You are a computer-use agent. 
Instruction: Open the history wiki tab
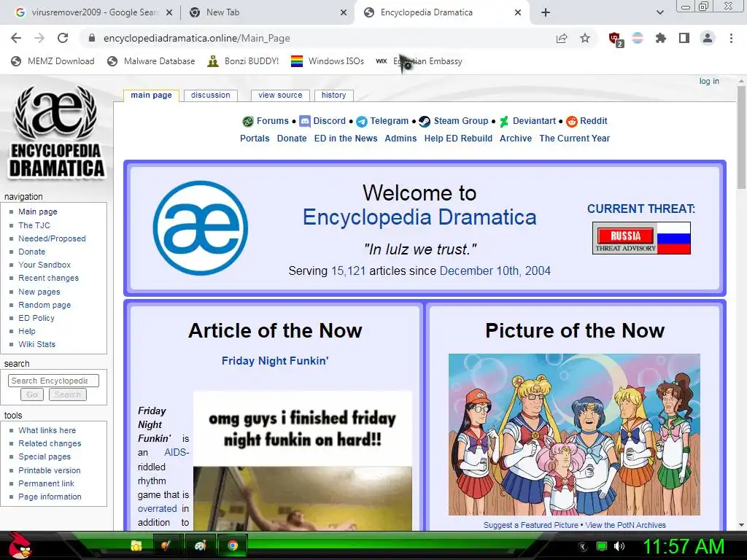pyautogui.click(x=333, y=96)
